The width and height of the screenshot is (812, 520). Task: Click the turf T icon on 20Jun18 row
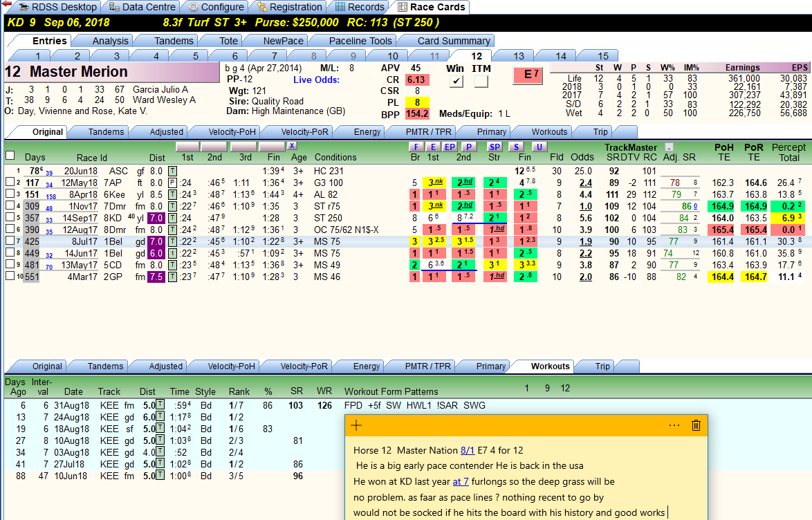(172, 171)
